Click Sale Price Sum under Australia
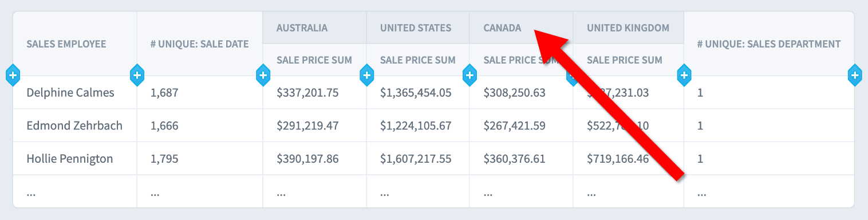 (314, 60)
